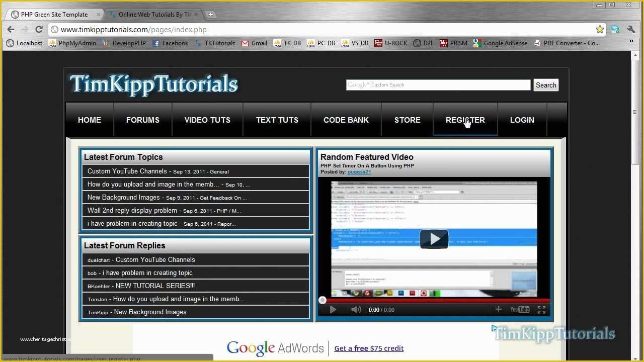Image resolution: width=644 pixels, height=362 pixels.
Task: Open the U-ROCK bookmark
Action: [x=391, y=43]
